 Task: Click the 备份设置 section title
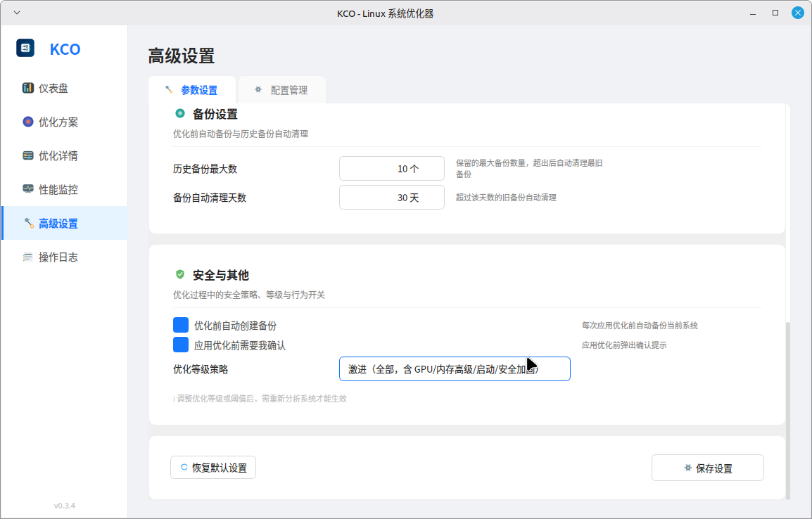click(215, 114)
